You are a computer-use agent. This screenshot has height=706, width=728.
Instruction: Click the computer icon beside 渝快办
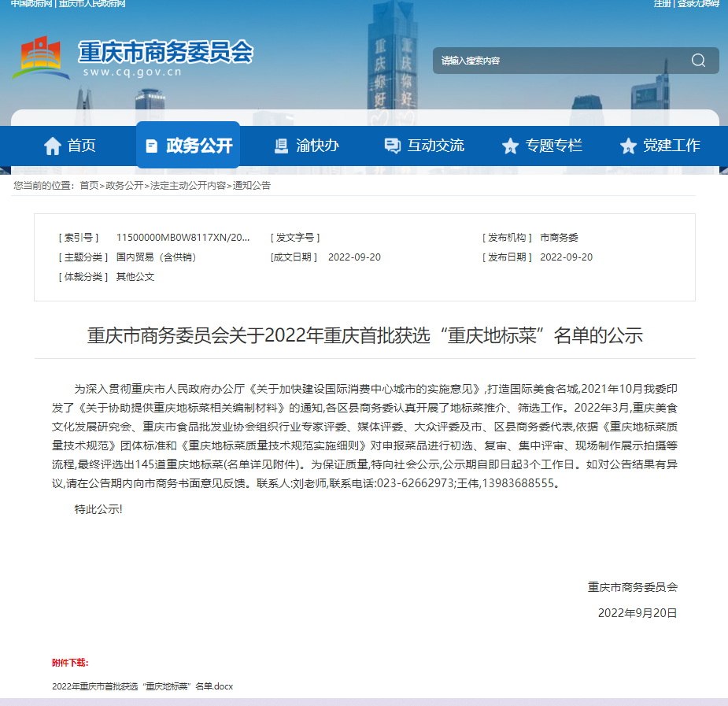click(281, 146)
